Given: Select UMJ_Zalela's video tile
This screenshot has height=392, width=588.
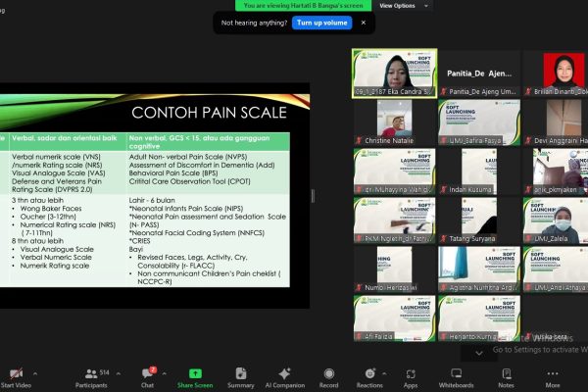Looking at the screenshot, I should coord(556,220).
